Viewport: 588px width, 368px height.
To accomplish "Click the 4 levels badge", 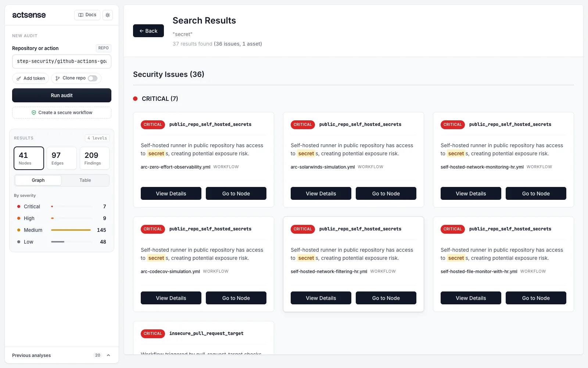I will coord(97,138).
